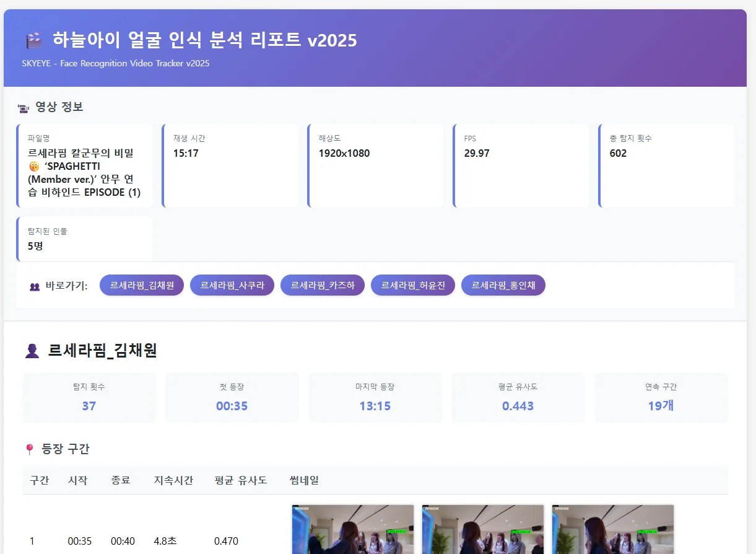This screenshot has width=756, height=554.
Task: Open the 르세라핌_허윤진 shortcut button
Action: pyautogui.click(x=412, y=285)
